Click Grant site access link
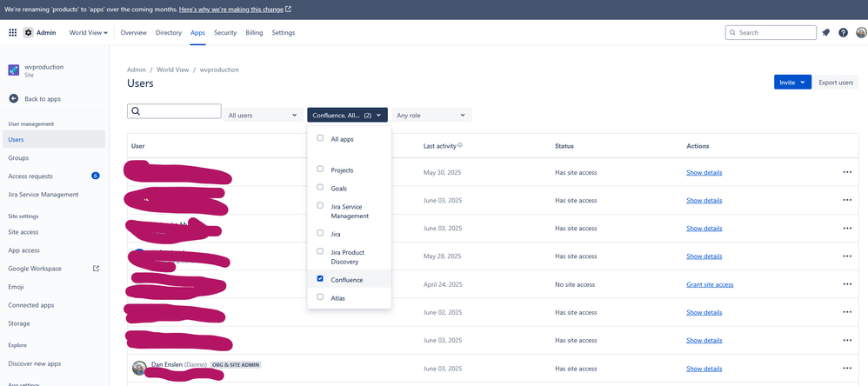 (x=710, y=284)
